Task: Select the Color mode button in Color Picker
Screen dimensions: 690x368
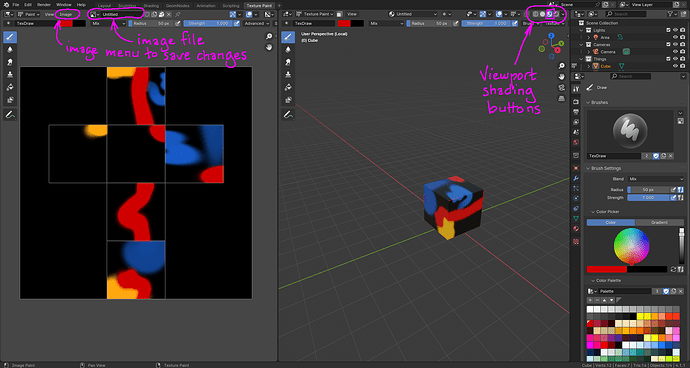Action: tap(611, 222)
